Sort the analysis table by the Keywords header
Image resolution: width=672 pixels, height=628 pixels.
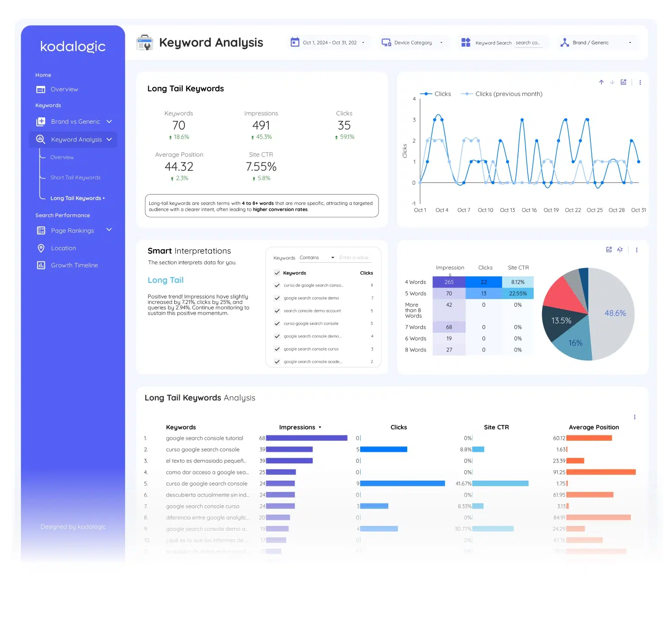[181, 427]
